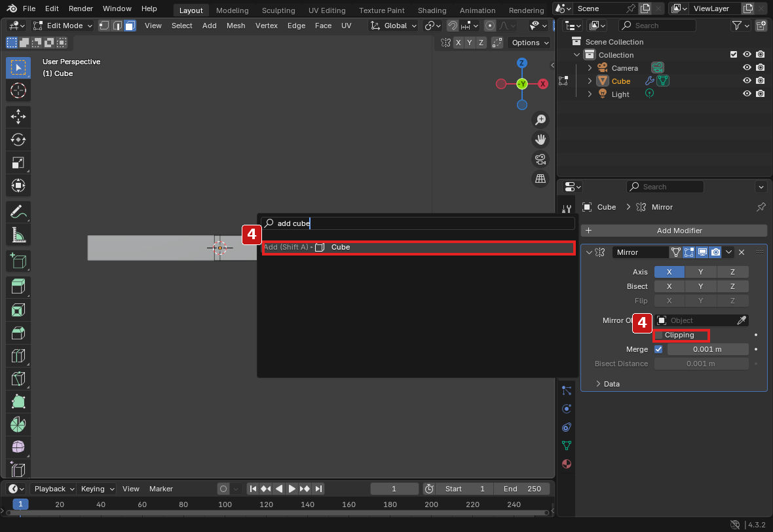This screenshot has width=773, height=532.
Task: Select the Loop Cut tool
Action: 18,356
